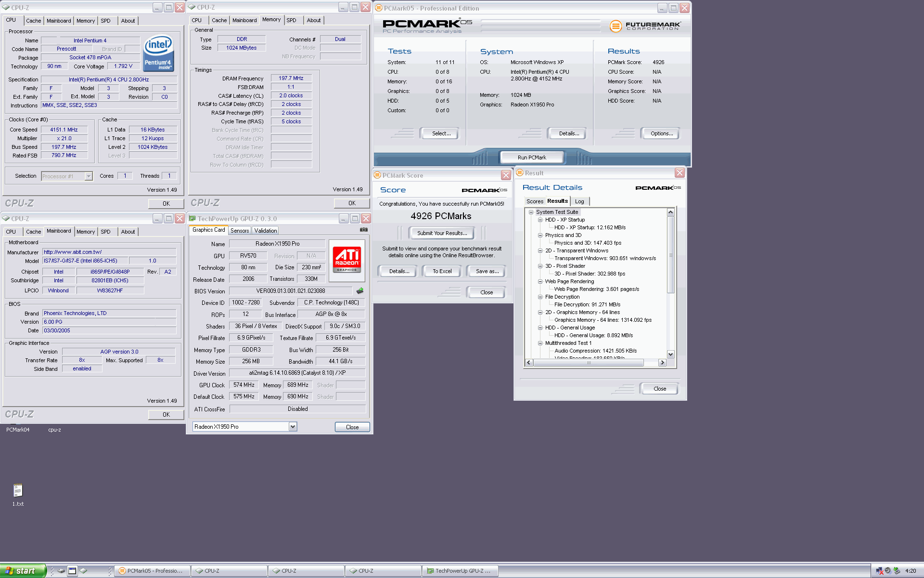Click the Close button in the GPU-Z window

(352, 427)
